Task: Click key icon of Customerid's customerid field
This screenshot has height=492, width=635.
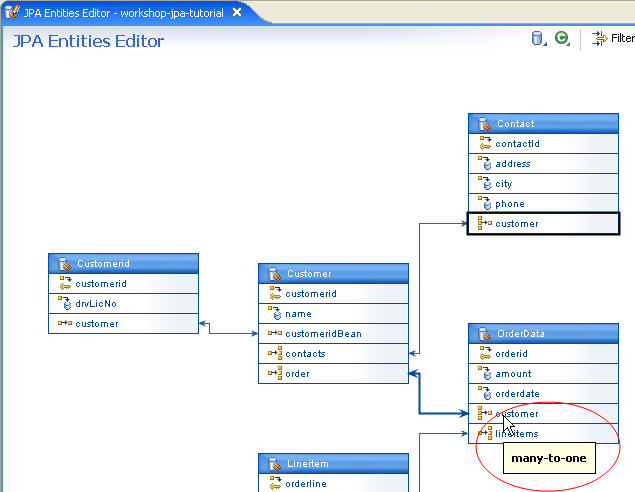Action: pyautogui.click(x=65, y=283)
